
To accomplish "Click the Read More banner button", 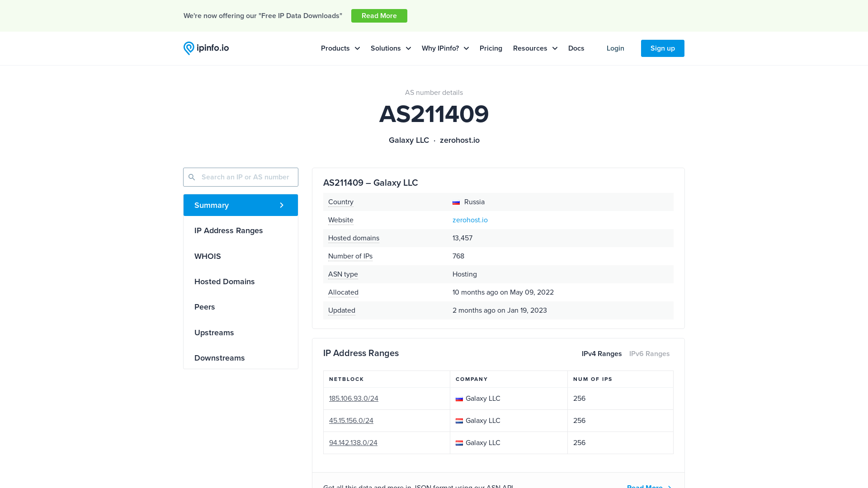I will (x=379, y=16).
